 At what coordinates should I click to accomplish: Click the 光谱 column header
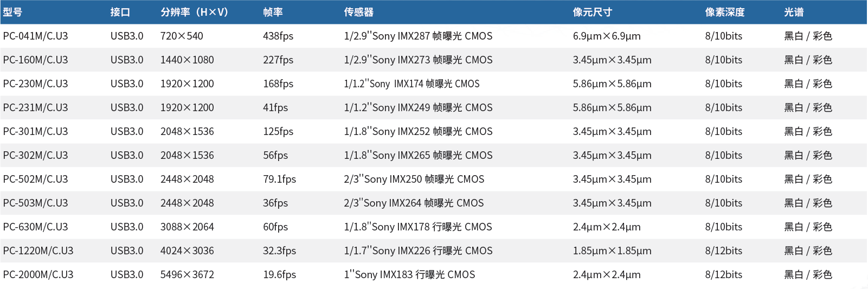(x=794, y=12)
